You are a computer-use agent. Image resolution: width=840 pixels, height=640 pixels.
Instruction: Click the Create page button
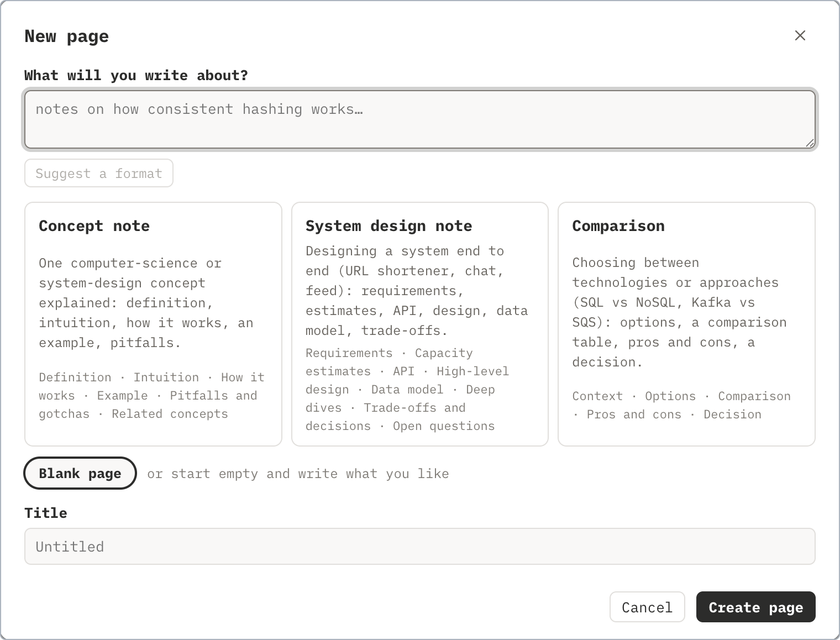(755, 607)
